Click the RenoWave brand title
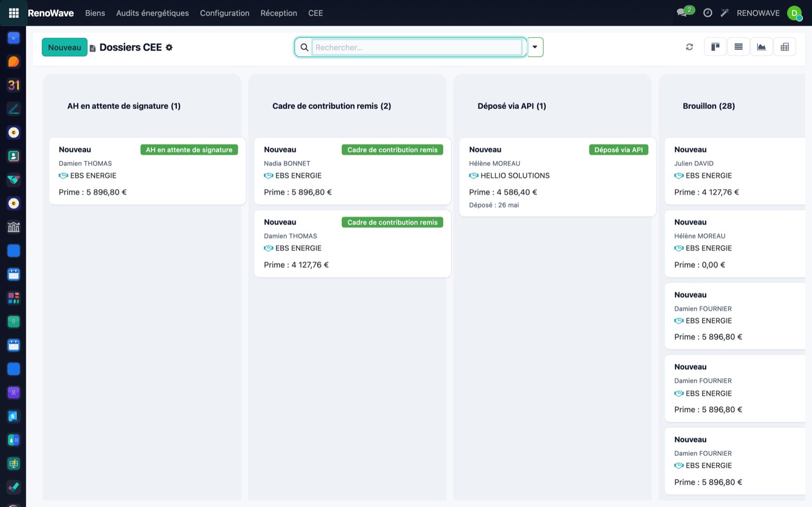This screenshot has width=812, height=507. [x=51, y=13]
